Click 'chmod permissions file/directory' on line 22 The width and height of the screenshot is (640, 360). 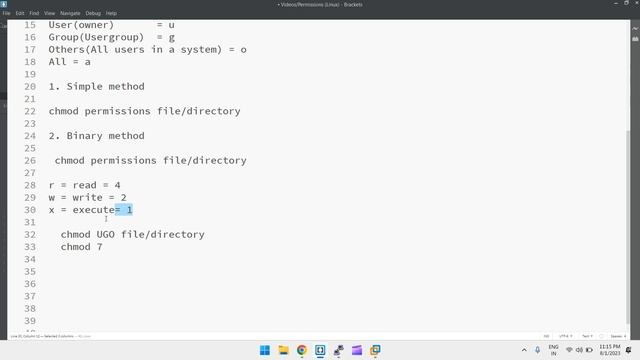pyautogui.click(x=144, y=111)
